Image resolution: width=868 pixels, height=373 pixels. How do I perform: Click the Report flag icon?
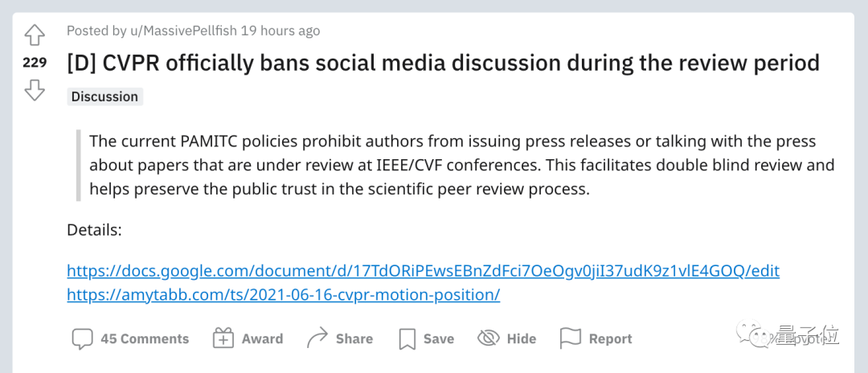click(570, 338)
